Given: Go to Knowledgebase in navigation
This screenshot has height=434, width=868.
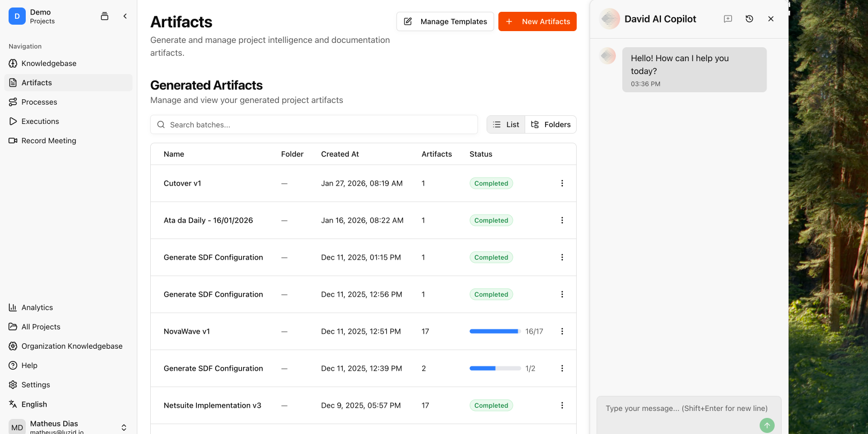Looking at the screenshot, I should pyautogui.click(x=49, y=63).
